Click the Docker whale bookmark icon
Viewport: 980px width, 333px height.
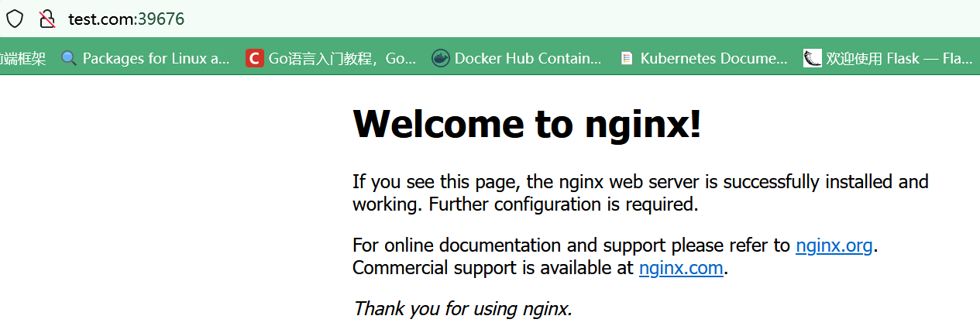[x=441, y=58]
